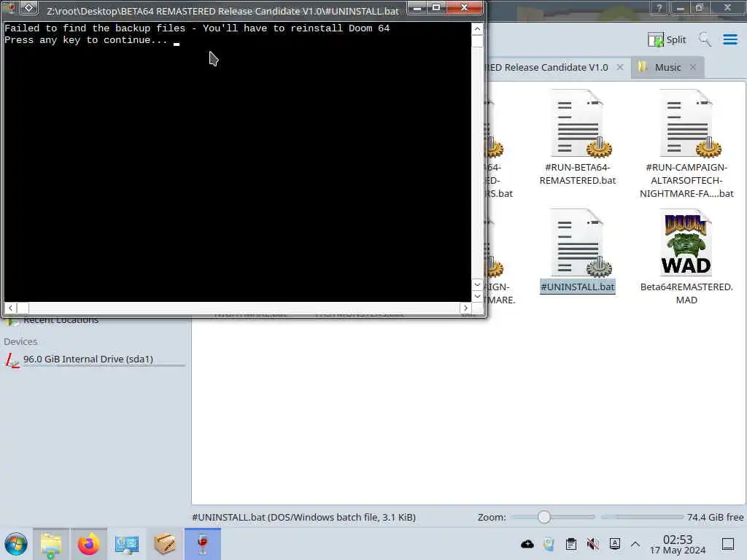Image resolution: width=747 pixels, height=560 pixels.
Task: Open the system settings monitor icon in taskbar
Action: pos(127,544)
